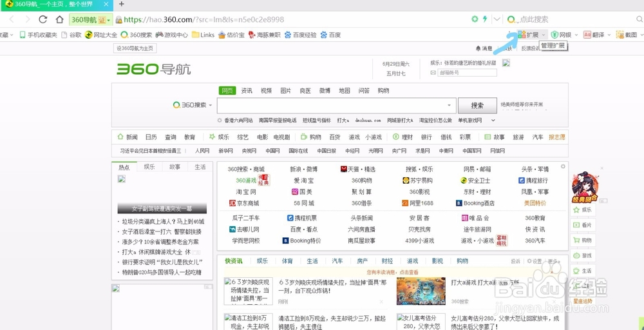Open Booking酒店 site link
Viewport: 644px width, 330px height.
475,203
